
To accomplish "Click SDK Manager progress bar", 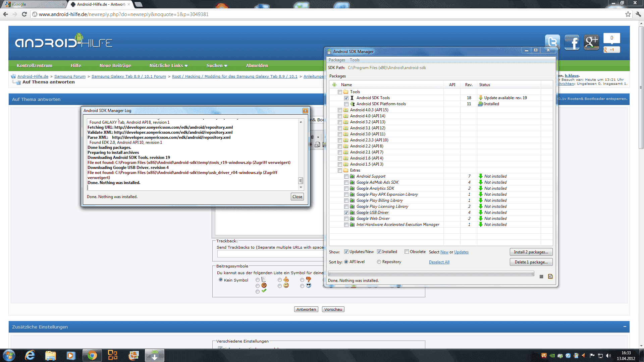I will tap(431, 274).
